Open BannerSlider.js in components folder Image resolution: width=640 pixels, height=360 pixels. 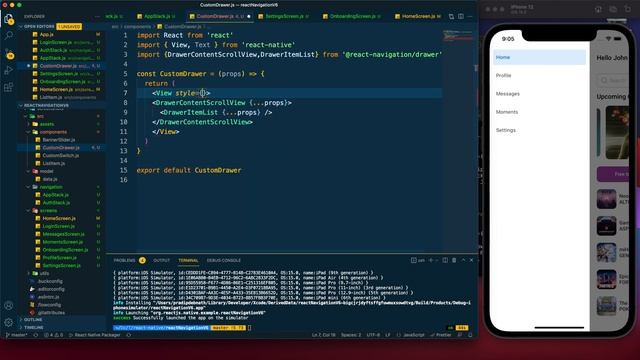(x=61, y=140)
